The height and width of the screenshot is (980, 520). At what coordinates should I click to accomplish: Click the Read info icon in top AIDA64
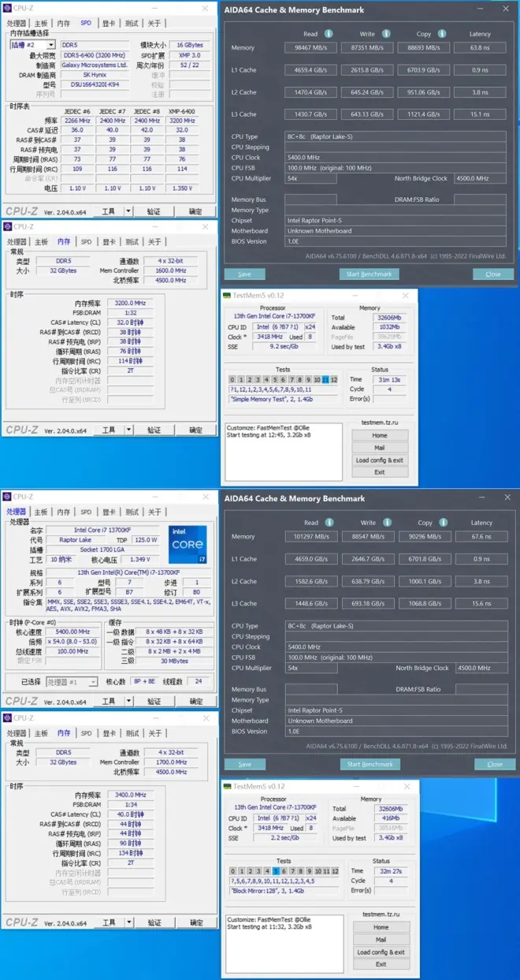(329, 34)
